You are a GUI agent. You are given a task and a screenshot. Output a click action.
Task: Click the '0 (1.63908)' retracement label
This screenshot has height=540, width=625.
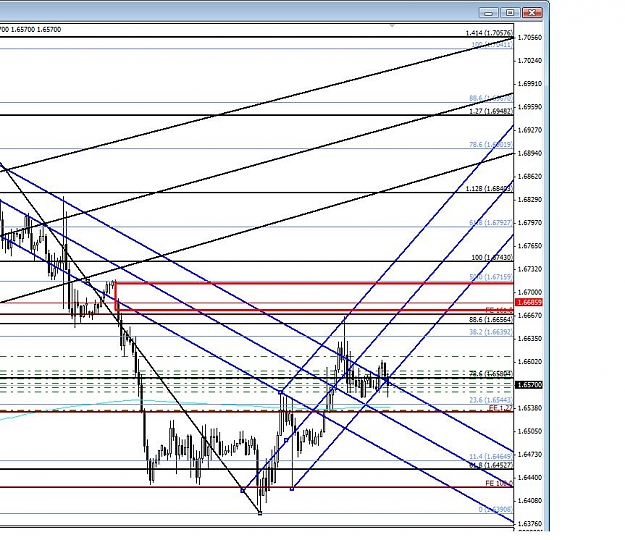tap(495, 509)
